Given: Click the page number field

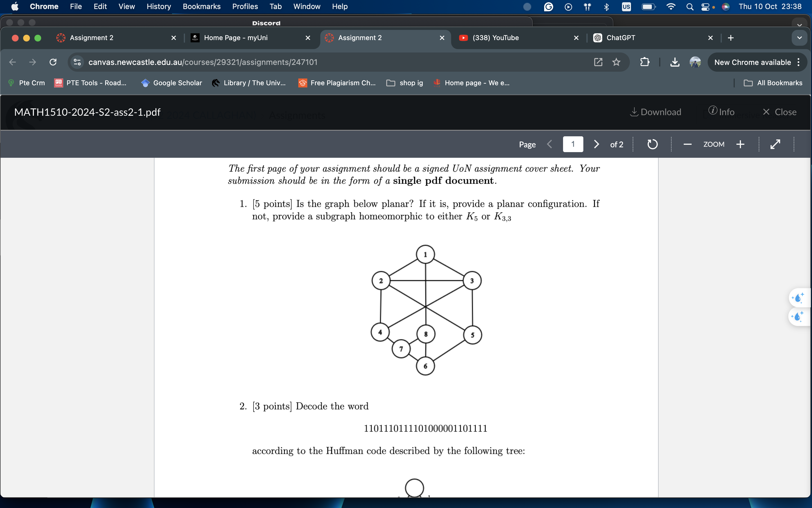Looking at the screenshot, I should point(573,144).
